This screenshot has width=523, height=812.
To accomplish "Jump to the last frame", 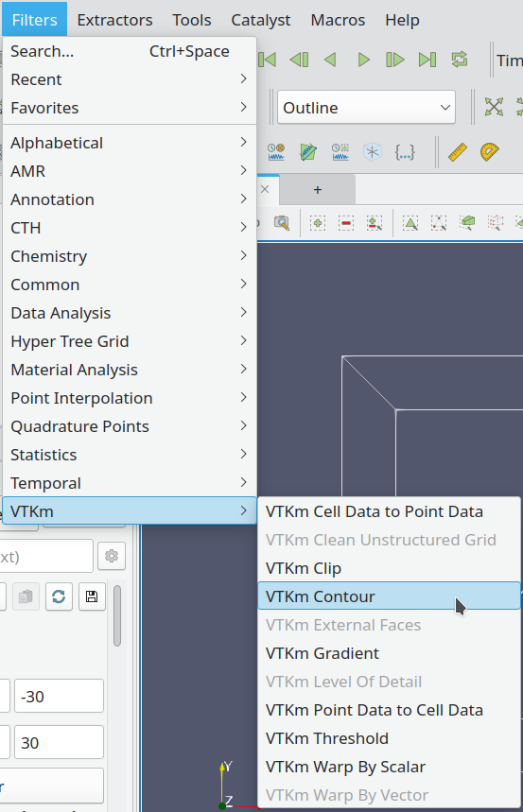I will coord(427,60).
